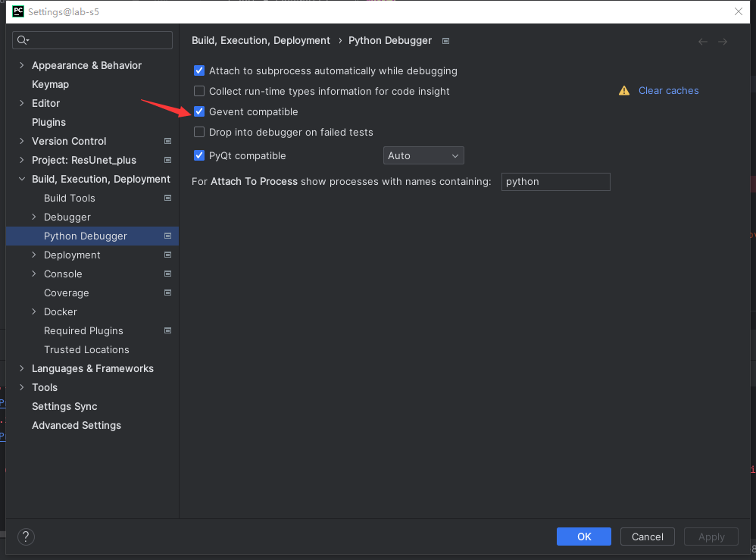Expand the Appearance & Behavior section

pos(22,65)
